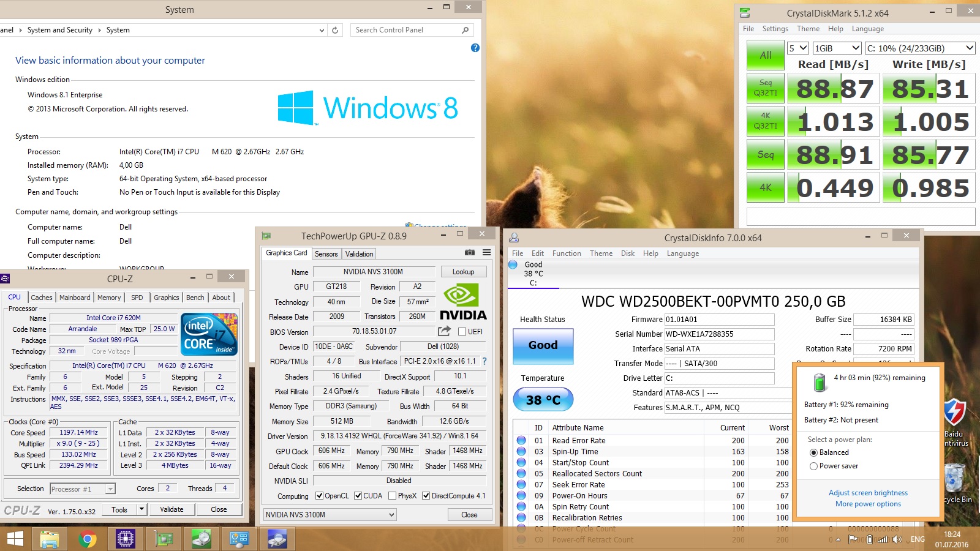Expand the breadcrumb arrow after System and Security

(x=99, y=30)
